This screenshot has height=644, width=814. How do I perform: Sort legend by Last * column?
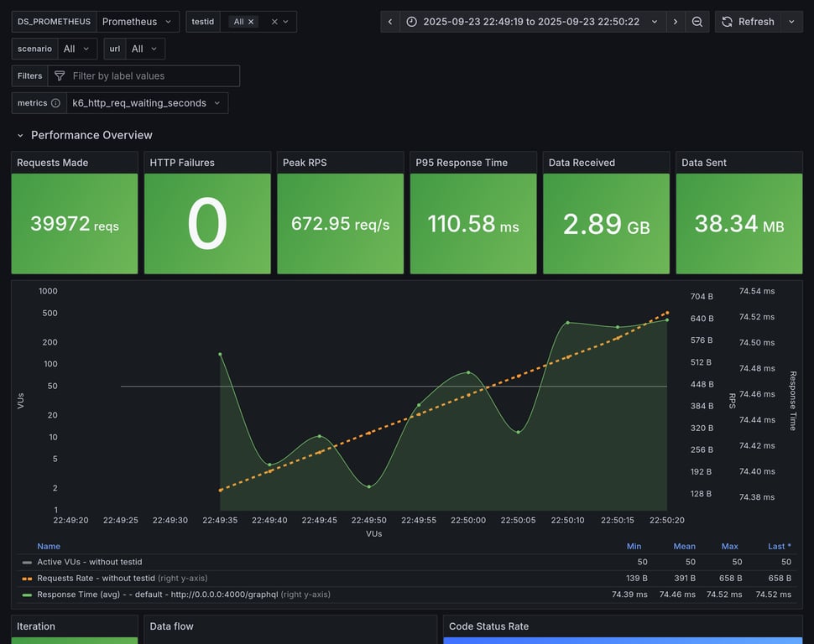click(x=780, y=546)
